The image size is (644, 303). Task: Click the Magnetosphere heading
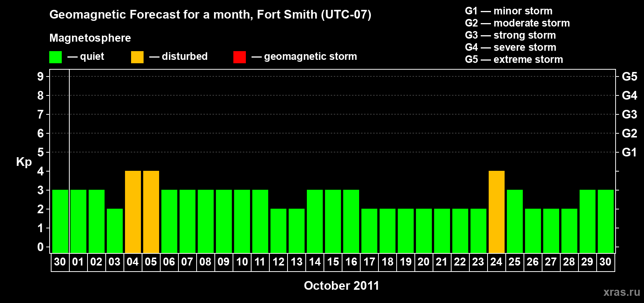click(x=90, y=38)
